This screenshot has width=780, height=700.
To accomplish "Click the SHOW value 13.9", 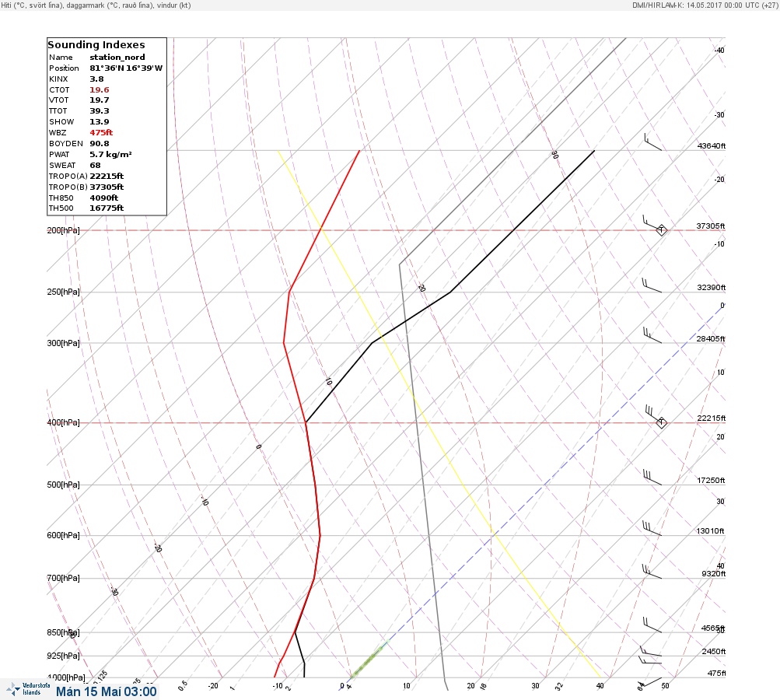I will pos(99,122).
